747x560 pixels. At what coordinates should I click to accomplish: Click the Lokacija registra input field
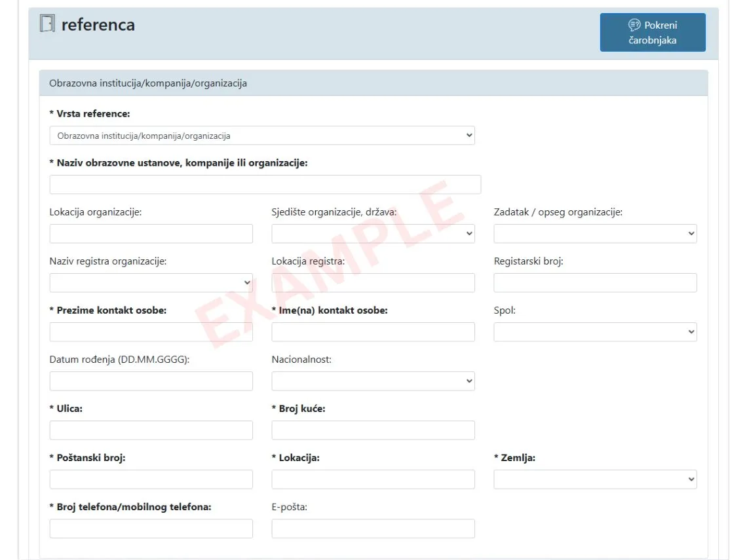(x=373, y=283)
